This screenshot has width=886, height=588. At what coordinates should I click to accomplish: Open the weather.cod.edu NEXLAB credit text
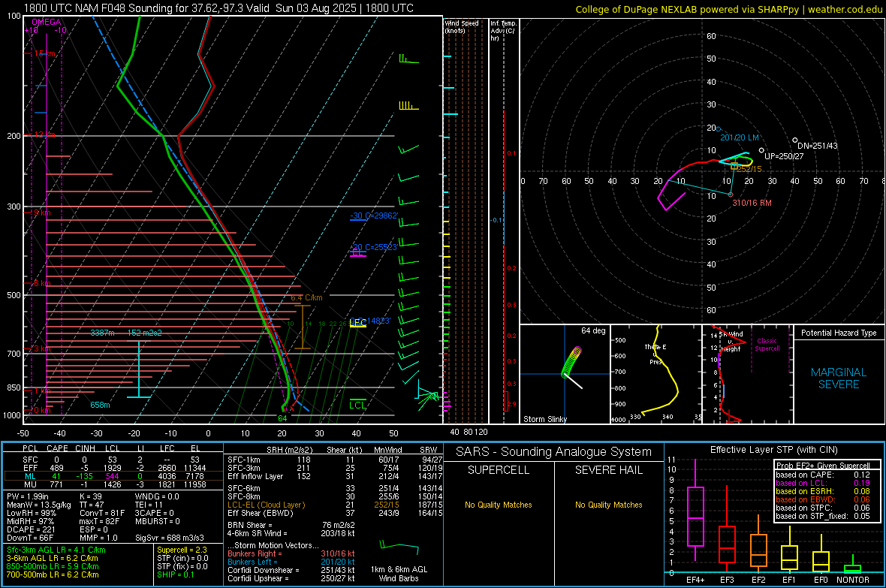pyautogui.click(x=728, y=9)
